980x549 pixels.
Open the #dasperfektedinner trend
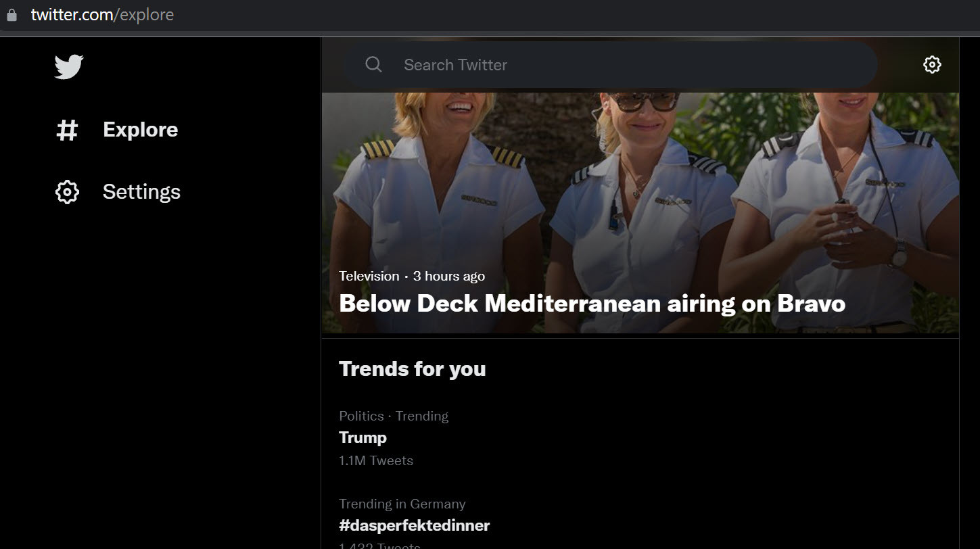point(414,525)
